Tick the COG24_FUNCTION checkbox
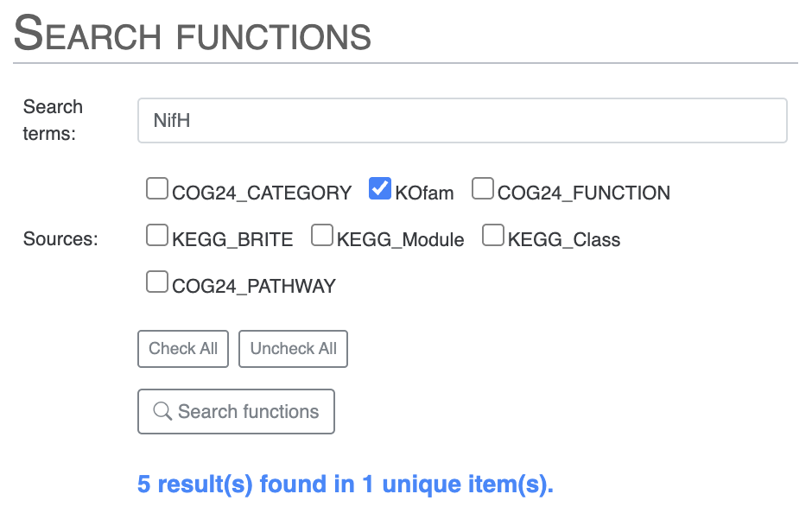812x532 pixels. point(483,189)
